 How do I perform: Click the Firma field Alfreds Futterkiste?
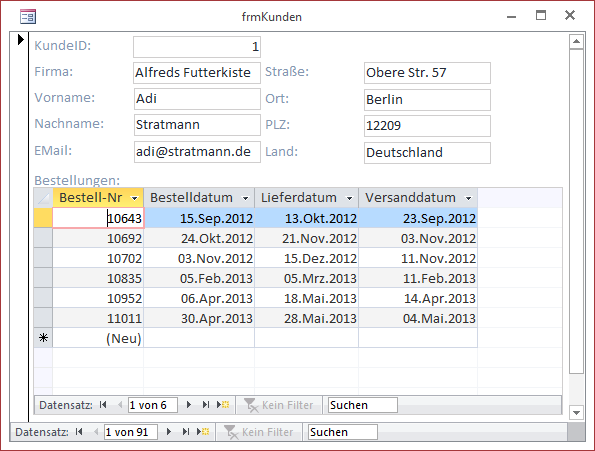tap(197, 72)
